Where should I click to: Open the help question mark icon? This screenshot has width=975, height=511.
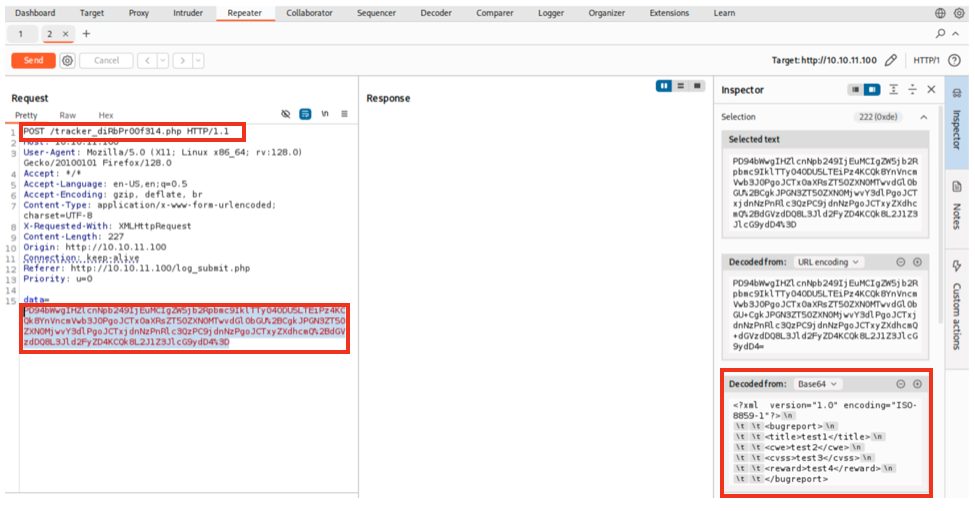pyautogui.click(x=954, y=60)
